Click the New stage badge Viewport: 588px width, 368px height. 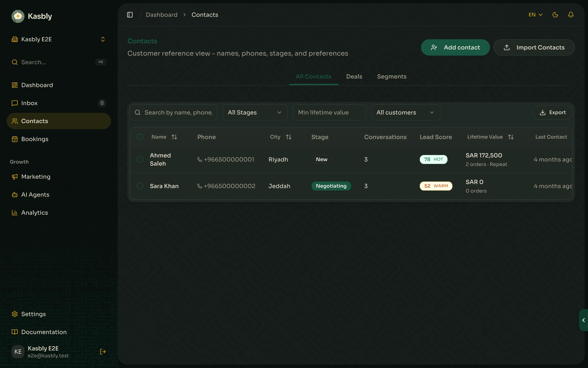click(x=321, y=159)
